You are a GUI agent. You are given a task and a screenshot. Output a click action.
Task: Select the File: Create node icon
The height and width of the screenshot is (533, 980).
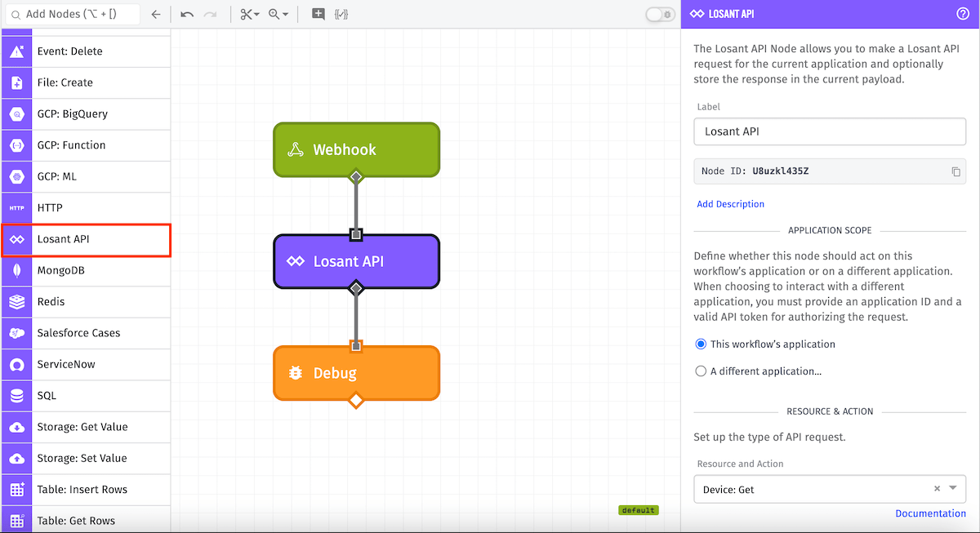pyautogui.click(x=16, y=82)
